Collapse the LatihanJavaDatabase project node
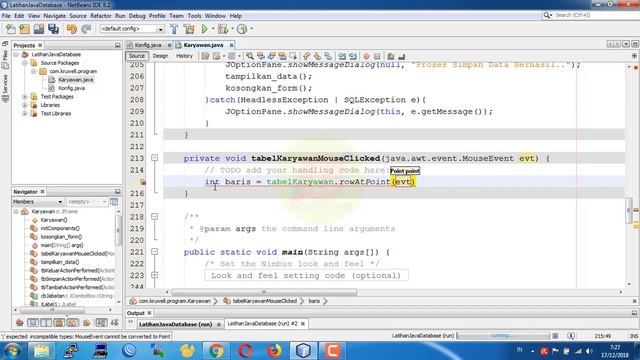640x360 pixels. (x=16, y=54)
